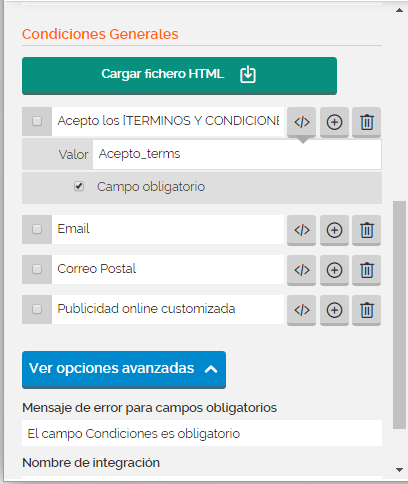Open code options for Publicidad online customizada
Viewport: 408px width, 484px height.
click(301, 310)
